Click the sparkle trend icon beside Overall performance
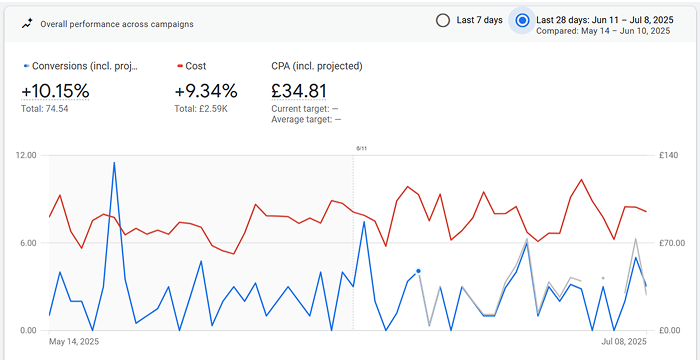Viewport: 700px width, 360px height. pyautogui.click(x=27, y=24)
